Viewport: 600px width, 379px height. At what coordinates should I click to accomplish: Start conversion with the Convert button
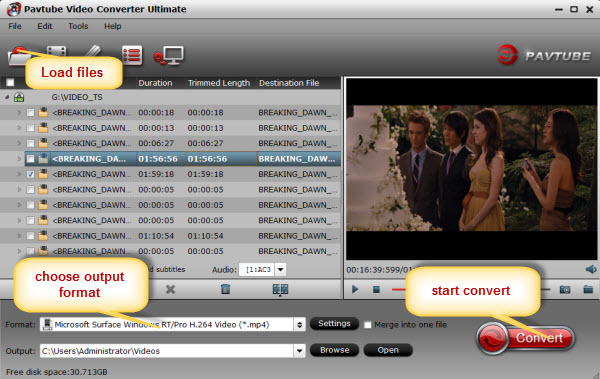(x=525, y=338)
